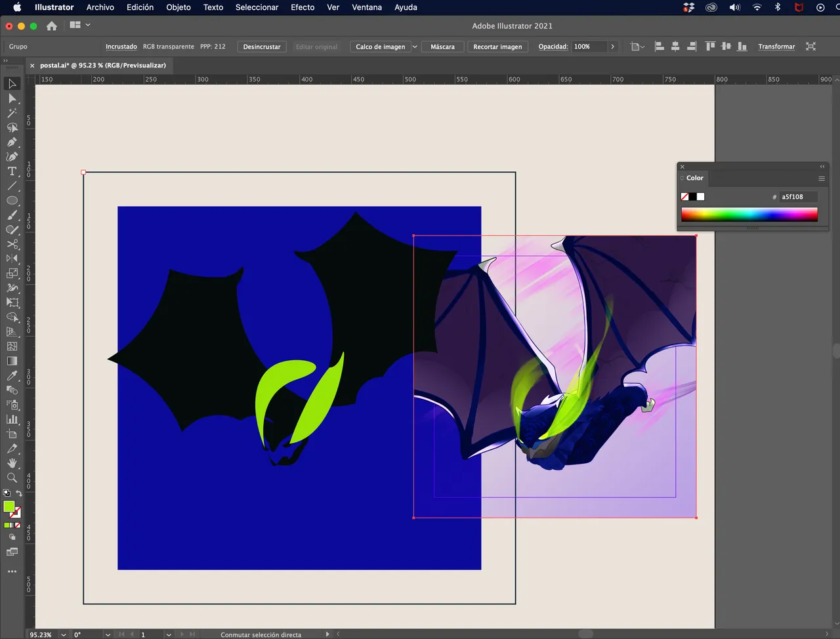Pick a color from the spectrum bar

click(x=749, y=215)
